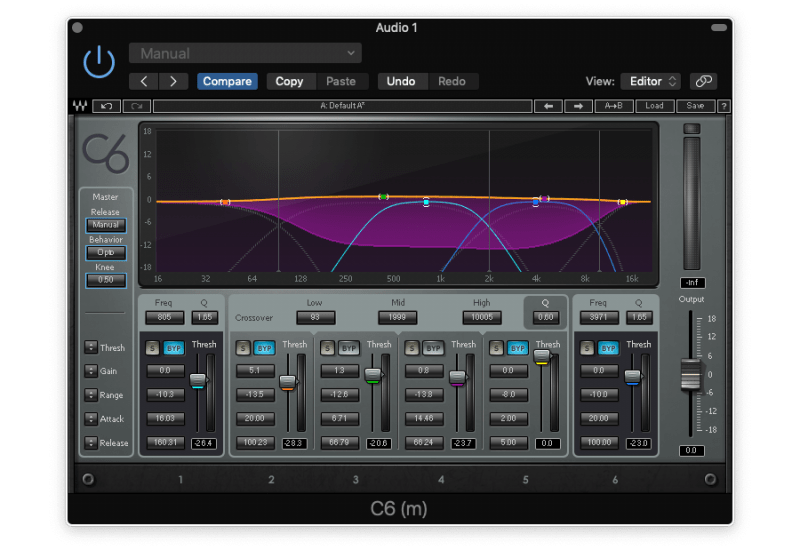Screen dimensions: 800x550
Task: Click the green band marker on graph
Action: pyautogui.click(x=383, y=197)
